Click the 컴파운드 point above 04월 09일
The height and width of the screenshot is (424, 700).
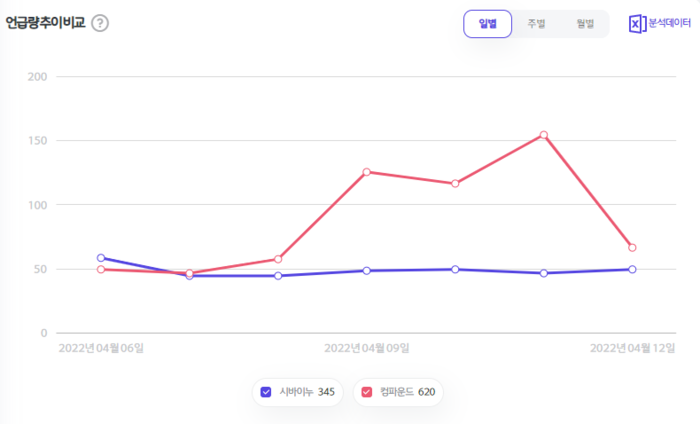pyautogui.click(x=367, y=172)
